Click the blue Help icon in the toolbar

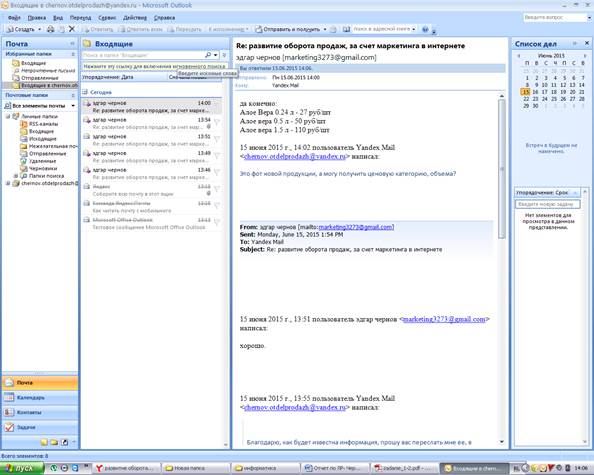pos(425,29)
